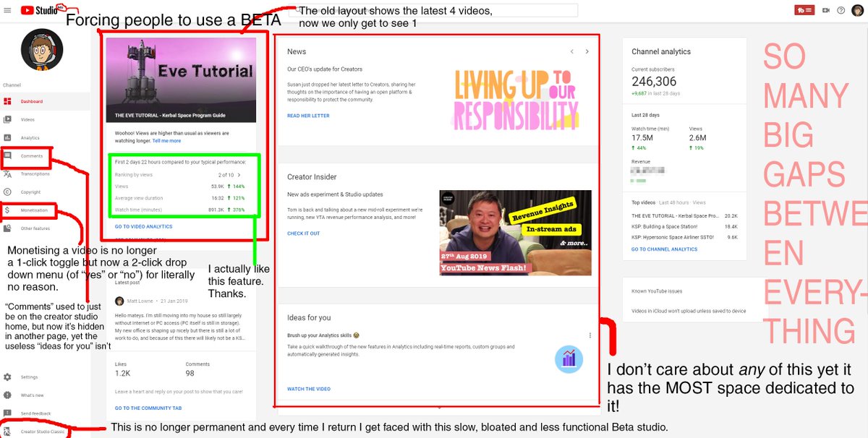Click the Tell me more link

coord(166,141)
